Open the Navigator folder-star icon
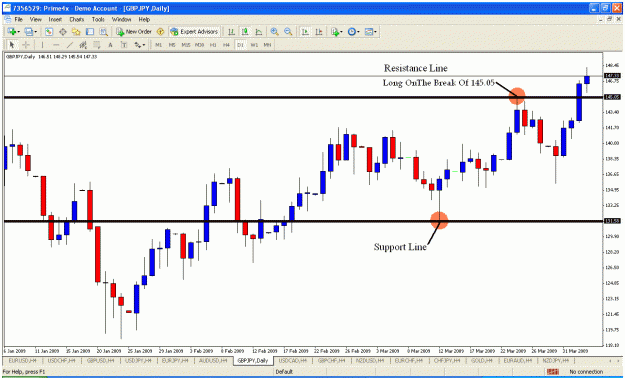The width and height of the screenshot is (625, 378). pyautogui.click(x=76, y=32)
